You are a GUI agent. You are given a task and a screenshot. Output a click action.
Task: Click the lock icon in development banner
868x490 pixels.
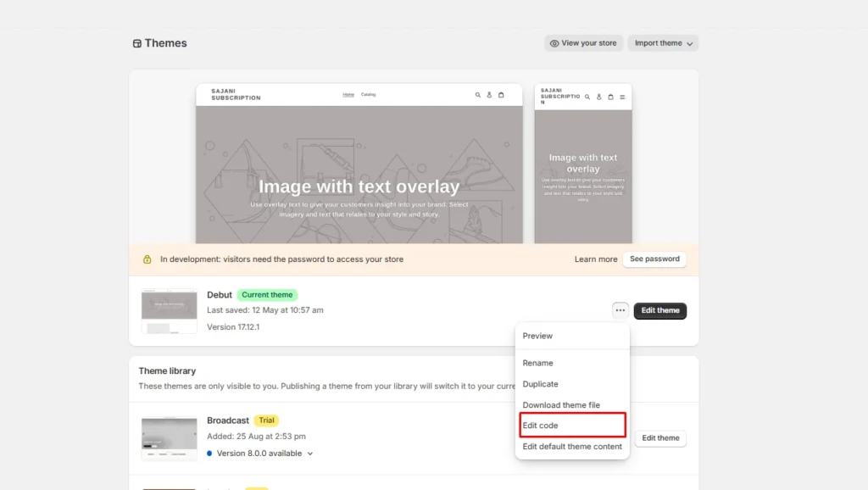pos(147,259)
